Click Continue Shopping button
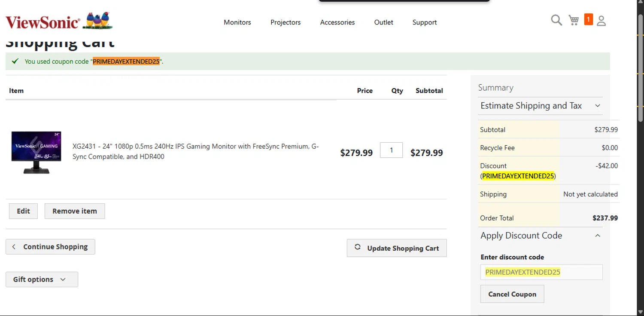The width and height of the screenshot is (644, 316). click(x=50, y=247)
